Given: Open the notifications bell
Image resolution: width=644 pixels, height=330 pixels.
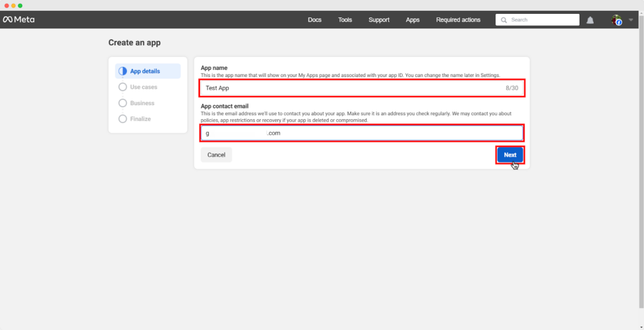Looking at the screenshot, I should tap(590, 20).
